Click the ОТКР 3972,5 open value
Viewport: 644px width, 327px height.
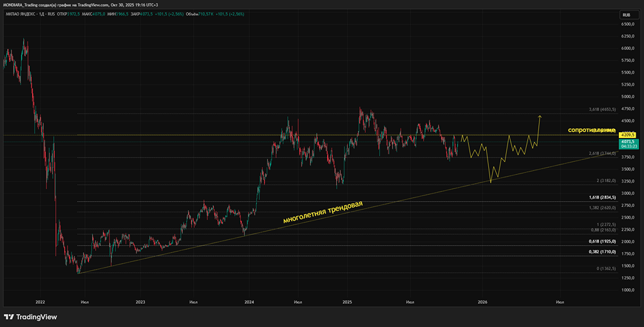coord(70,14)
